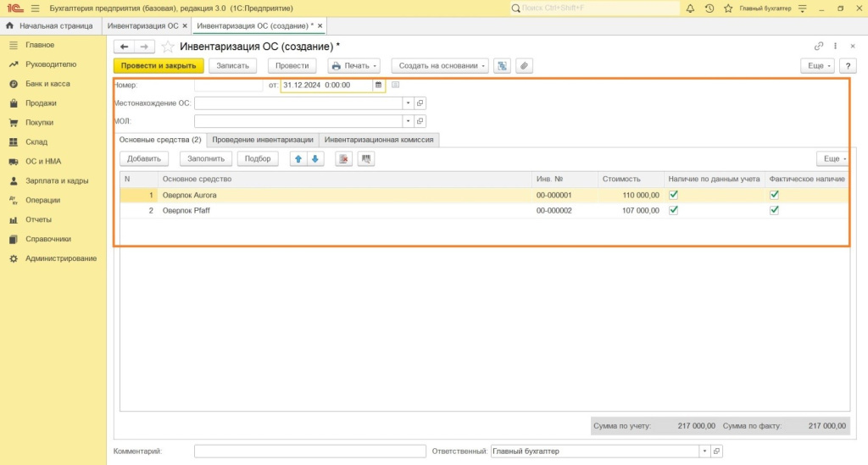868x465 pixels.
Task: Click the calendar icon next to the date field
Action: (379, 85)
